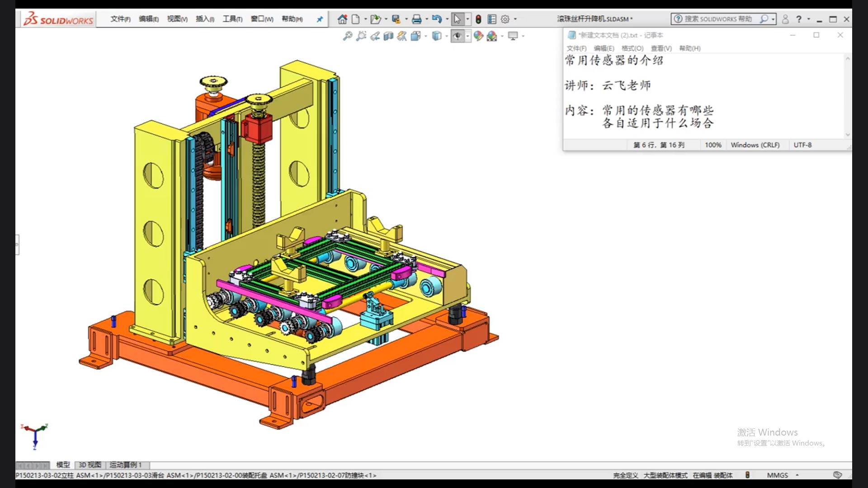Expand the Hide/Show Items dropdown arrow
This screenshot has width=868, height=488.
coord(467,36)
